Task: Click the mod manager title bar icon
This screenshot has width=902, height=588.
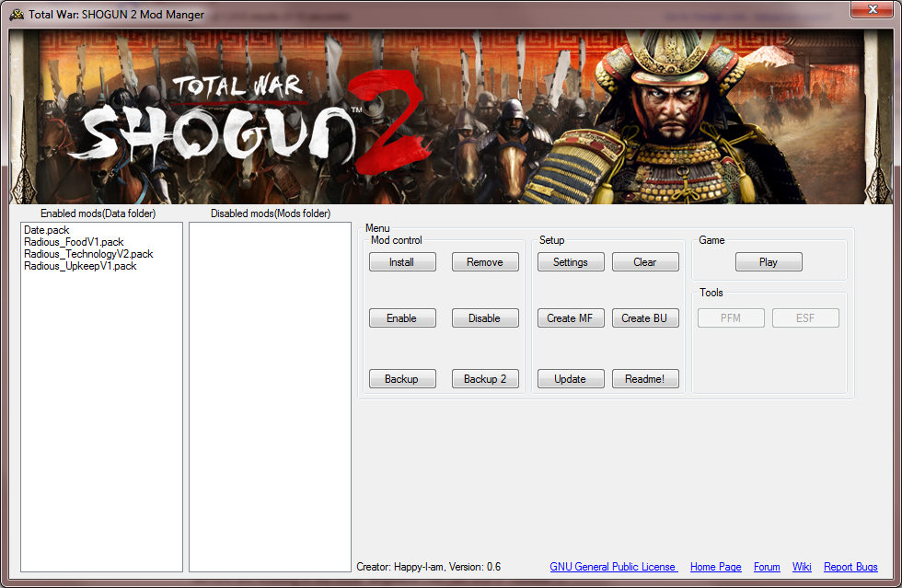Action: pos(17,15)
